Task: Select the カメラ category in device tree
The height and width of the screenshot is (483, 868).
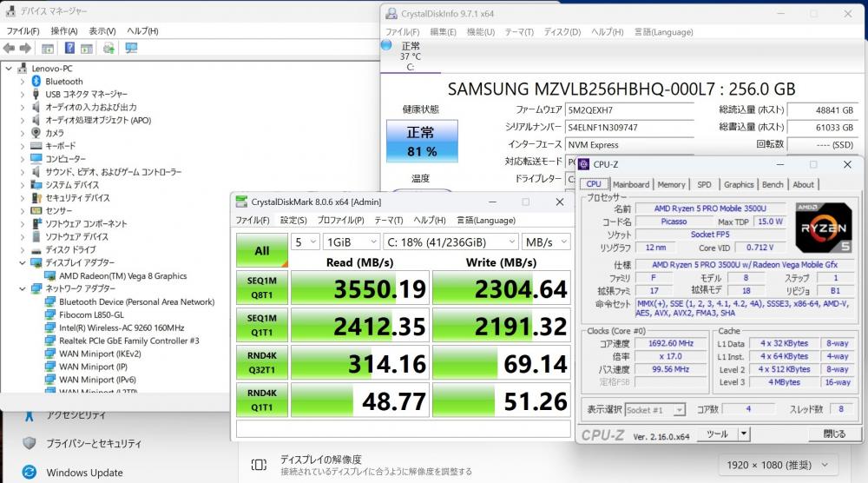Action: [54, 133]
